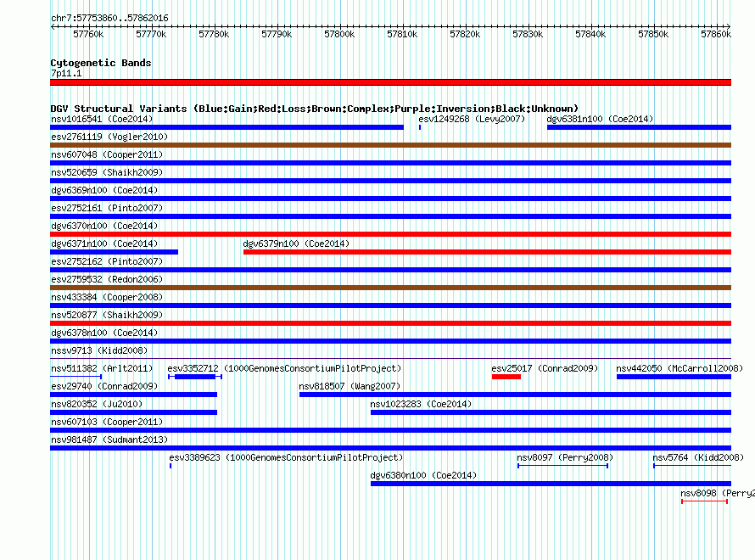
Task: Open nsv607048 (Cooper2011) variant details
Action: click(107, 154)
